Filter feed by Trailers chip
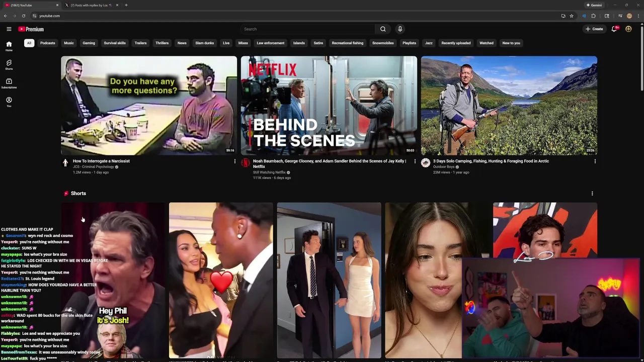Image resolution: width=644 pixels, height=362 pixels. [141, 43]
